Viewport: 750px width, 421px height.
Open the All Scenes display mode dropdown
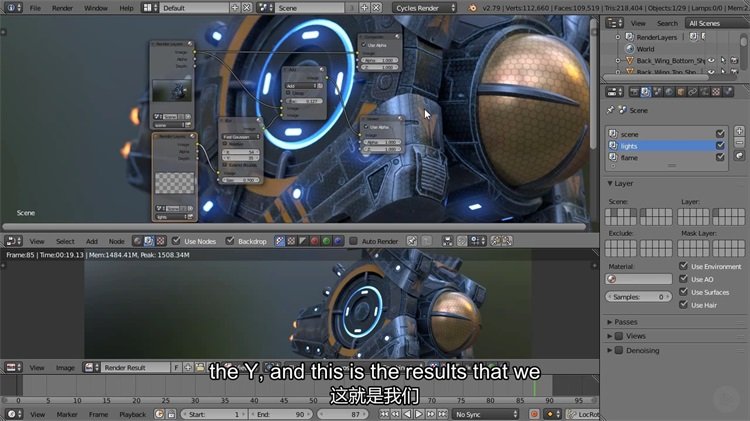(717, 23)
